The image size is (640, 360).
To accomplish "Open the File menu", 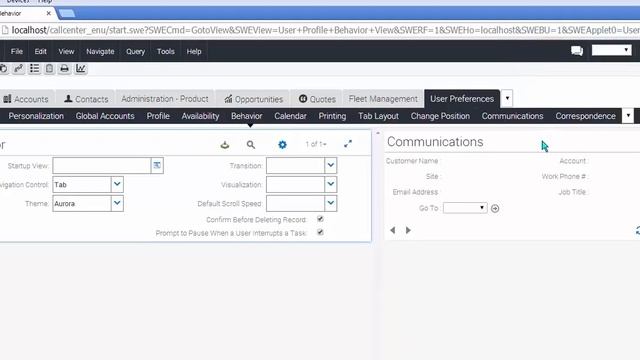I will [17, 51].
